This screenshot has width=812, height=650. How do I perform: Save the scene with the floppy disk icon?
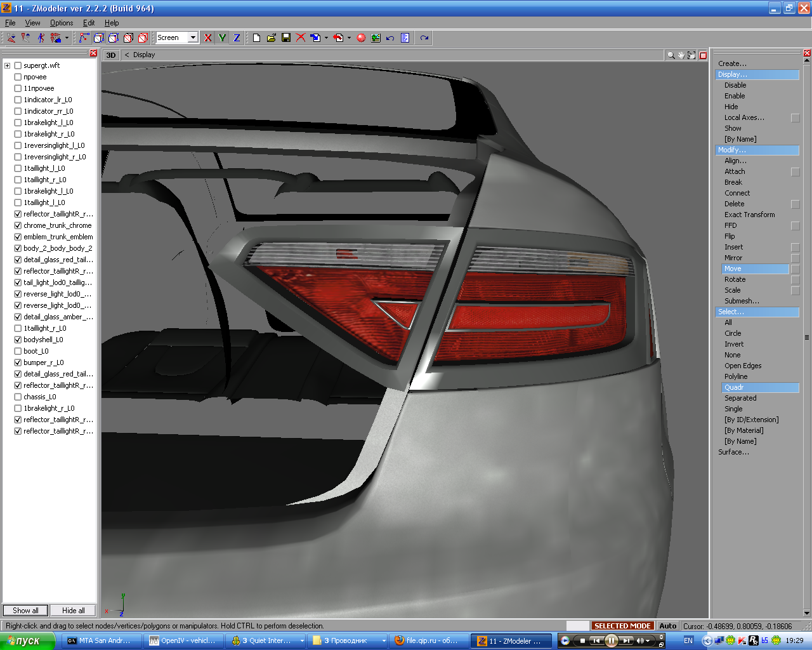286,38
